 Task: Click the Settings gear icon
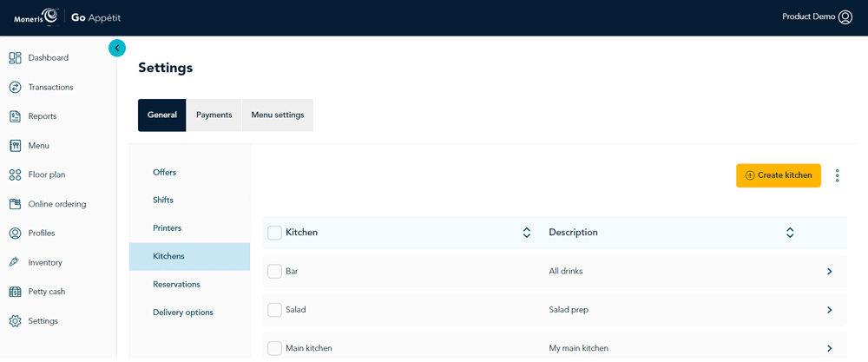pos(15,321)
